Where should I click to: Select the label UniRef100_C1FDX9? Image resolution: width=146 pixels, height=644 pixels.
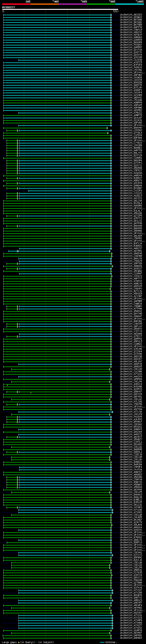coord(131,135)
